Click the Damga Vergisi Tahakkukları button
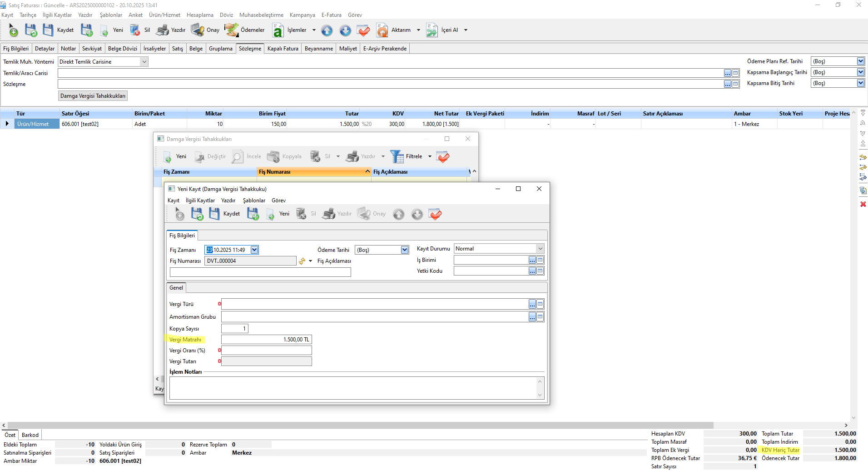The height and width of the screenshot is (471, 868). pyautogui.click(x=93, y=96)
